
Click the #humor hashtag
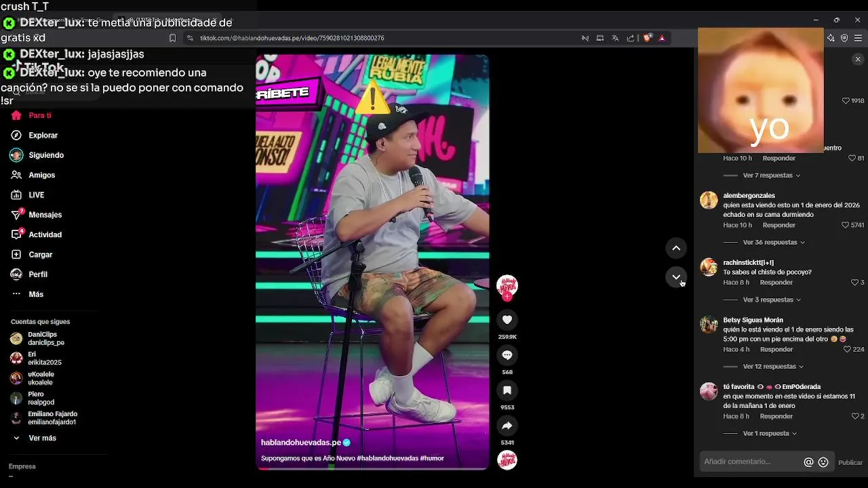pos(432,458)
